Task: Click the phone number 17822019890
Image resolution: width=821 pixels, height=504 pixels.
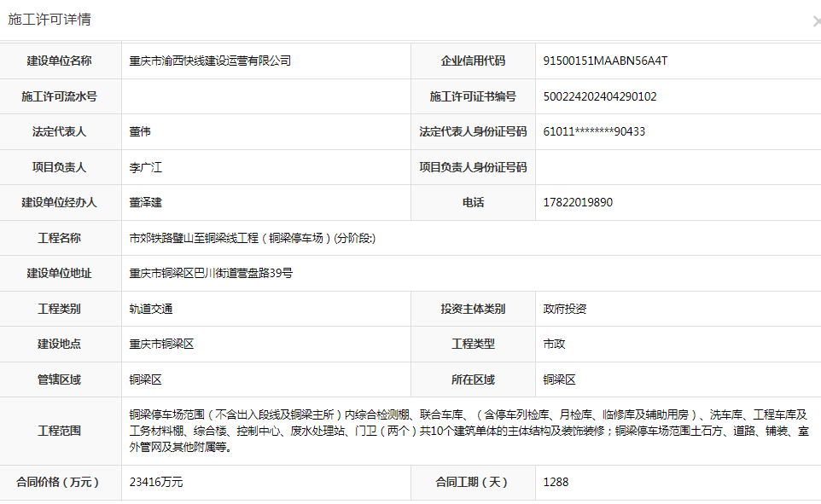Action: click(x=577, y=203)
